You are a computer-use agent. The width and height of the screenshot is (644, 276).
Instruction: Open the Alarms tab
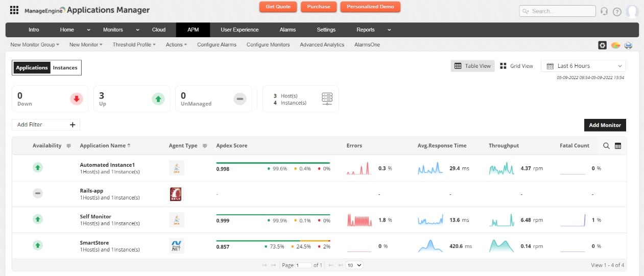pyautogui.click(x=288, y=30)
